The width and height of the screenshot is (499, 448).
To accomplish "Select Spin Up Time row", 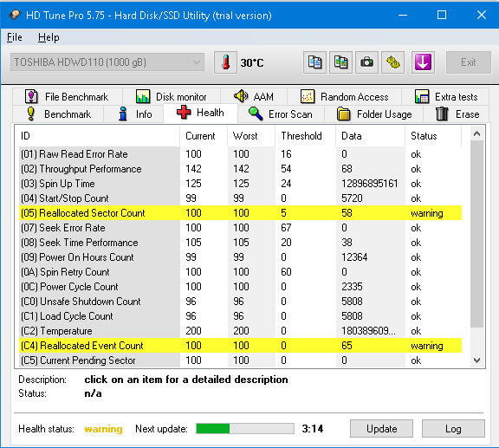I will 240,184.
